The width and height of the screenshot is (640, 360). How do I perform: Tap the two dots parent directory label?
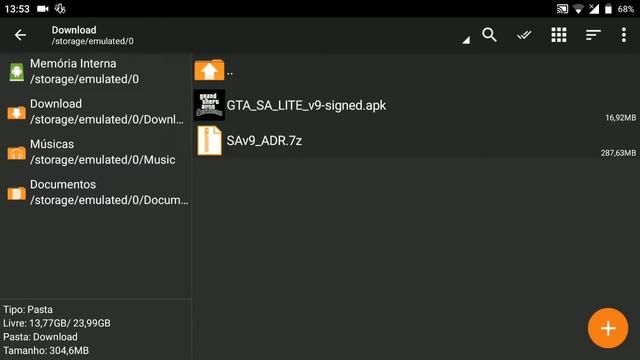[x=230, y=73]
